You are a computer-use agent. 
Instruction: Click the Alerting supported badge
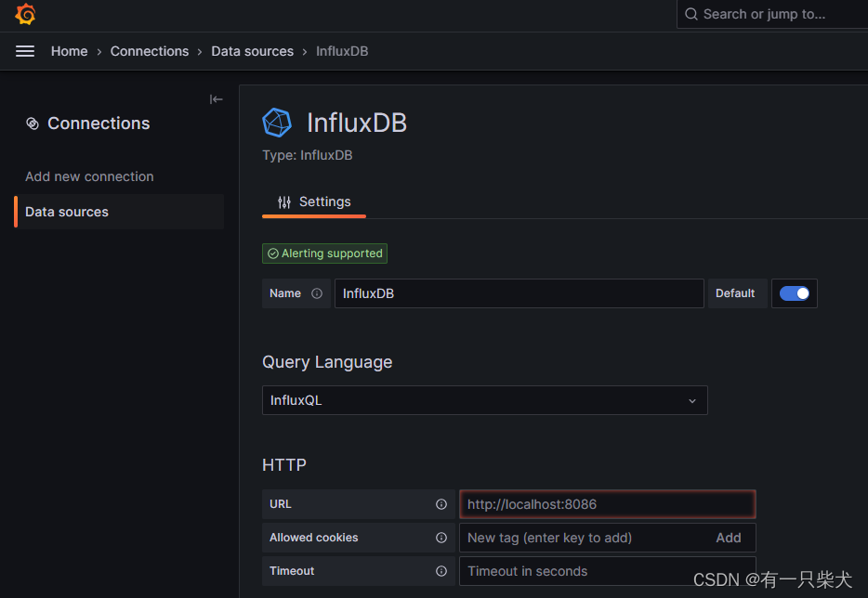(x=324, y=253)
